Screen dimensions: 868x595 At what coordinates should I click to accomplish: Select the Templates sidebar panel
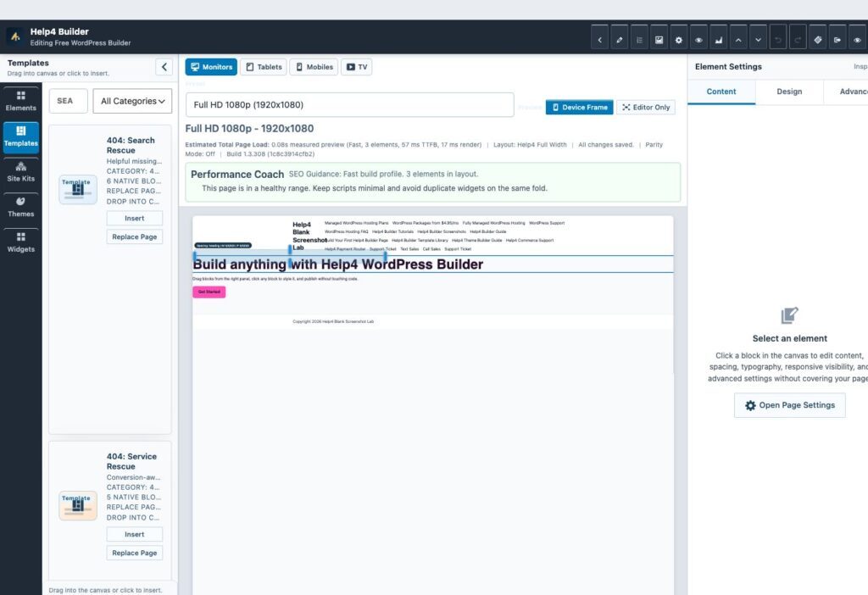pos(21,136)
